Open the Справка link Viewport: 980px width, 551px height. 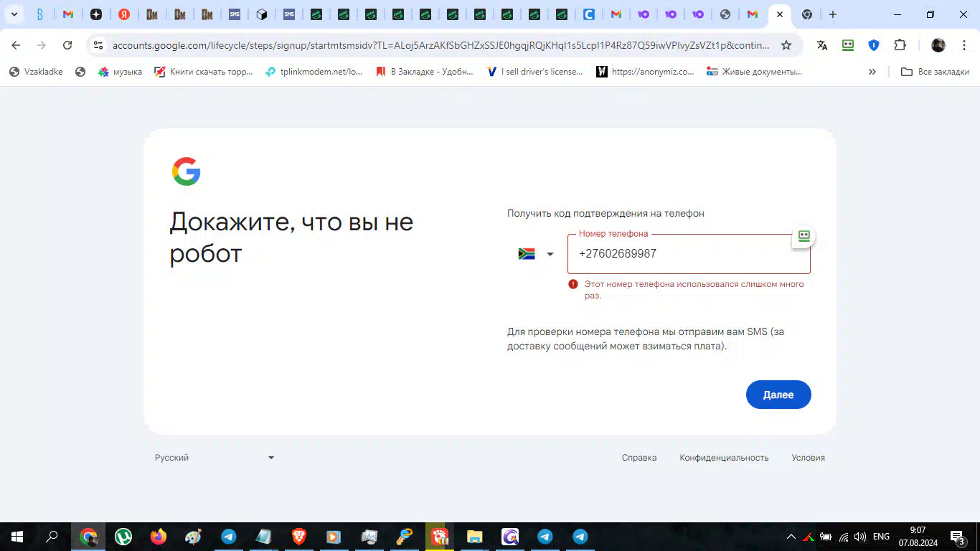point(639,458)
